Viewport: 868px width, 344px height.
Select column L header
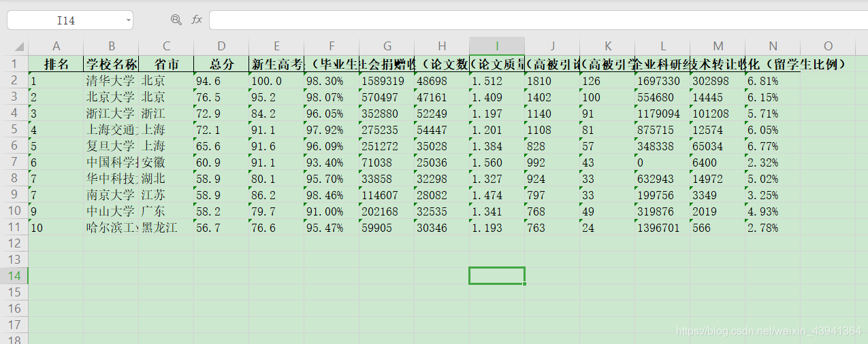pos(662,46)
